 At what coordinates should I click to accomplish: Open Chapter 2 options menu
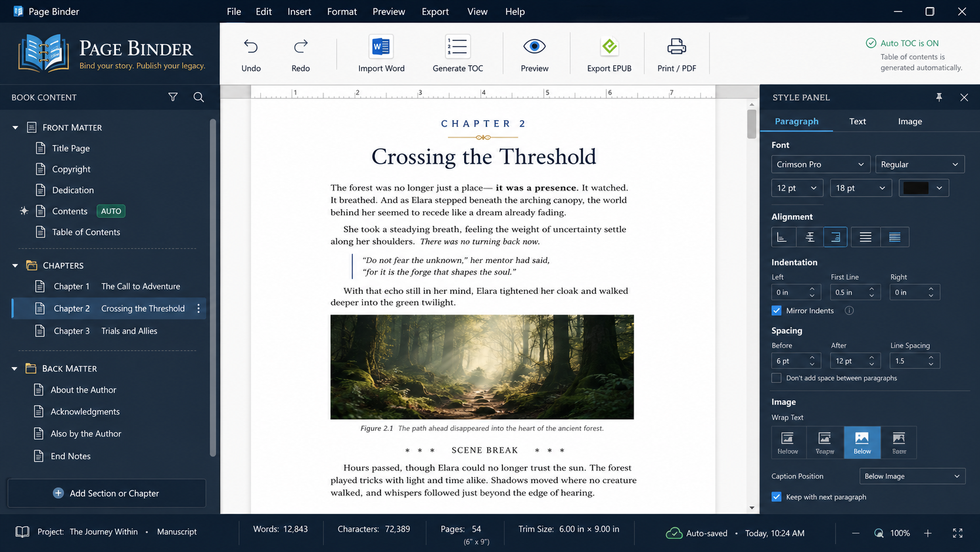click(x=199, y=309)
